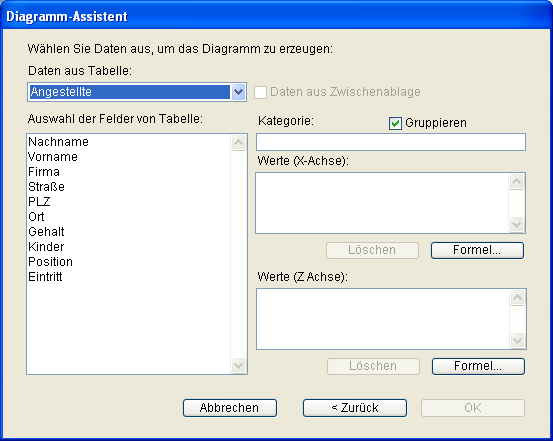Image resolution: width=553 pixels, height=441 pixels.
Task: Go back with the Zurück button
Action: (x=355, y=408)
